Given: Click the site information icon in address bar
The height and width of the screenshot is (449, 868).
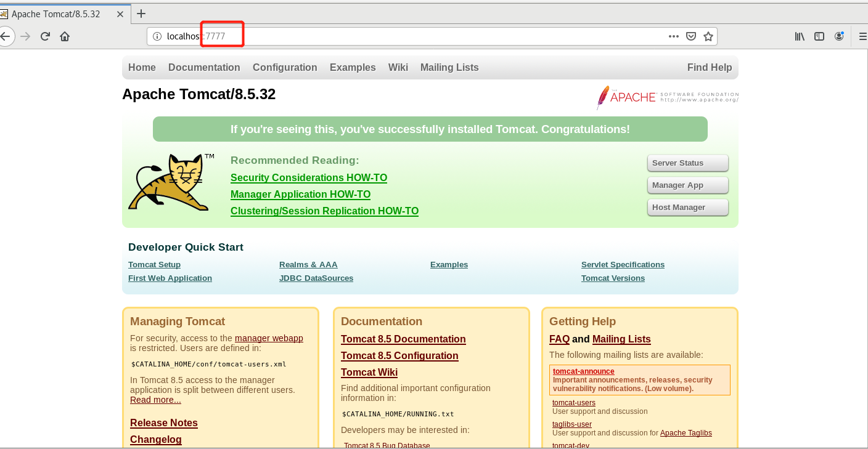Looking at the screenshot, I should [157, 36].
